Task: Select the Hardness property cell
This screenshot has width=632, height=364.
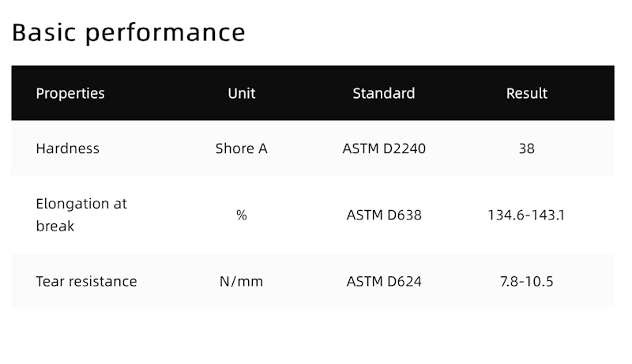Action: pos(68,148)
